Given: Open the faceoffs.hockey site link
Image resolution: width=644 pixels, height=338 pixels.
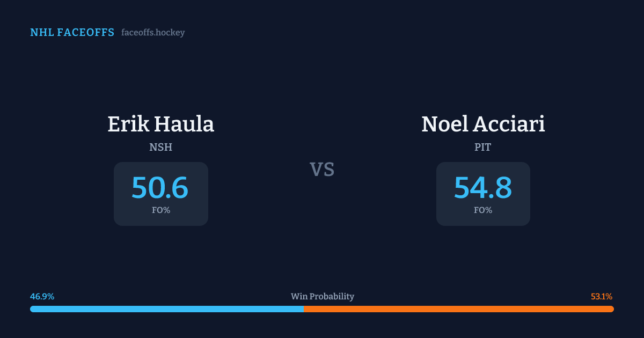Looking at the screenshot, I should click(x=153, y=33).
